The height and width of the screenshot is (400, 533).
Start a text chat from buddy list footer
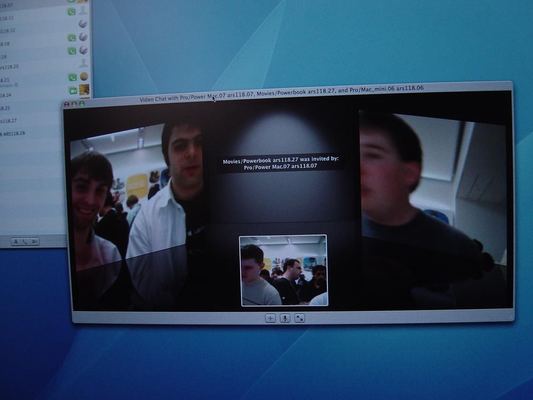(x=16, y=242)
